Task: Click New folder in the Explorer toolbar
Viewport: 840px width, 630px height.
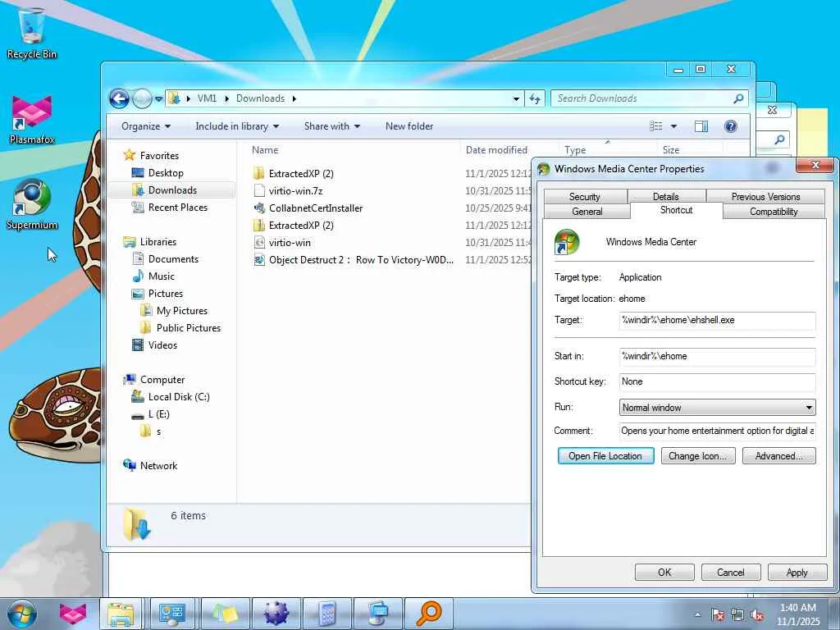Action: (x=409, y=126)
